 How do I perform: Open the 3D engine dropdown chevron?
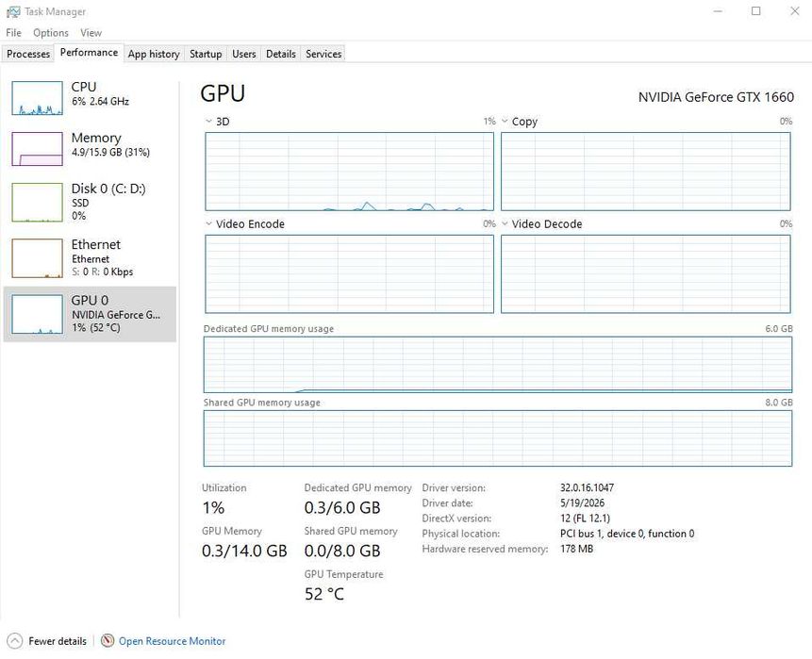tap(208, 121)
